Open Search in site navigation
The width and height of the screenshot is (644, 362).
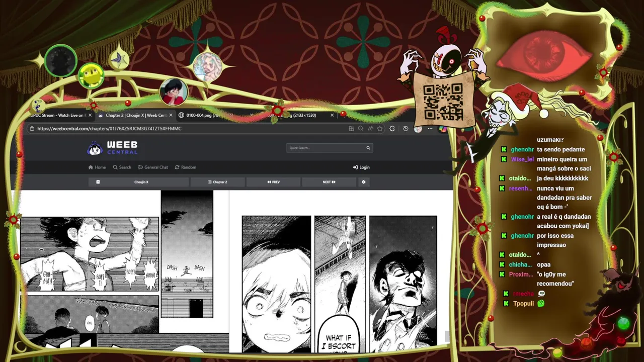(x=122, y=167)
